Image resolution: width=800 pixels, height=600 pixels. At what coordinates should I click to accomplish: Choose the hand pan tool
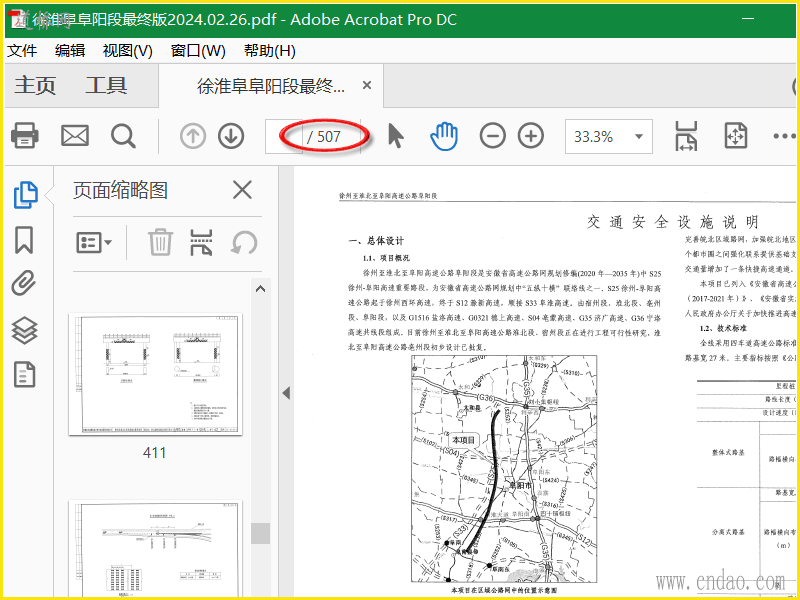[x=444, y=136]
